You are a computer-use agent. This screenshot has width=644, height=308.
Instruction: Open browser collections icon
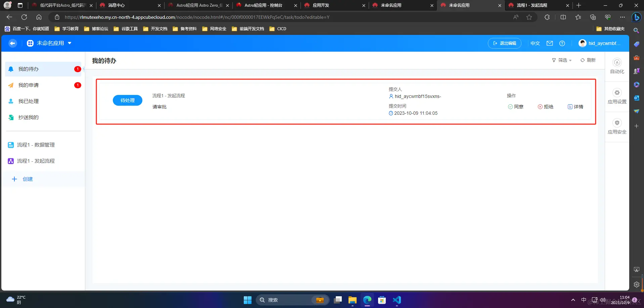(593, 17)
